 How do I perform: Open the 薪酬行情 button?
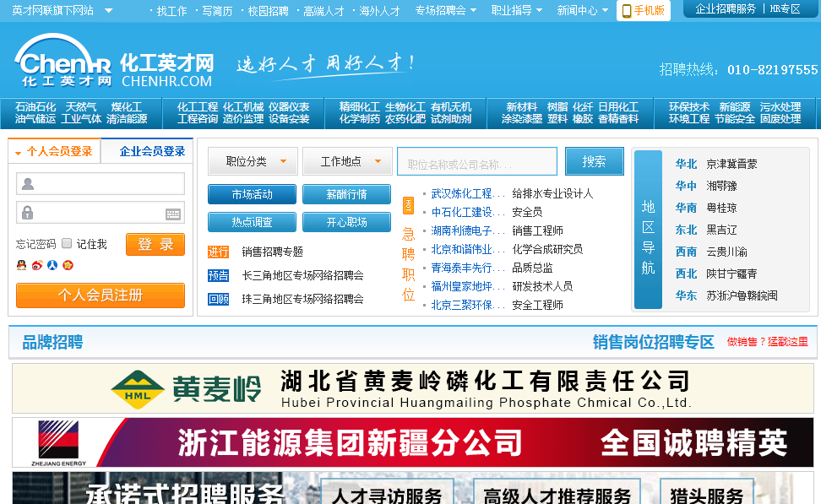pyautogui.click(x=346, y=194)
